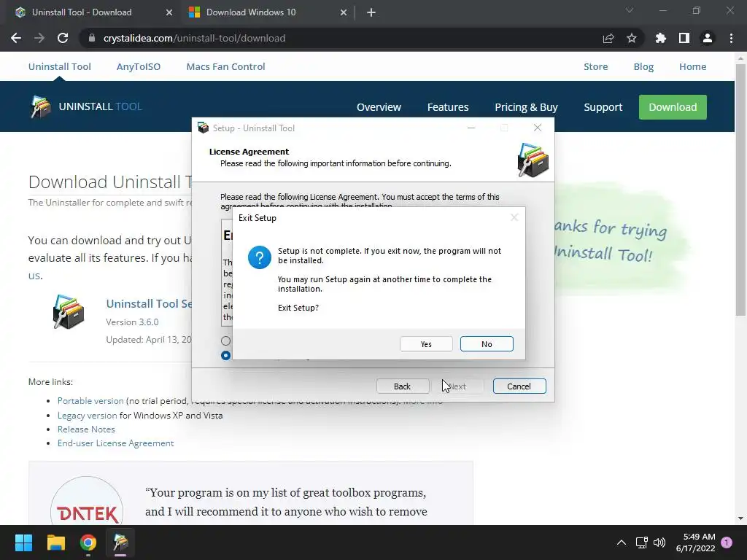The height and width of the screenshot is (560, 747).
Task: Go back in browser history
Action: point(16,38)
